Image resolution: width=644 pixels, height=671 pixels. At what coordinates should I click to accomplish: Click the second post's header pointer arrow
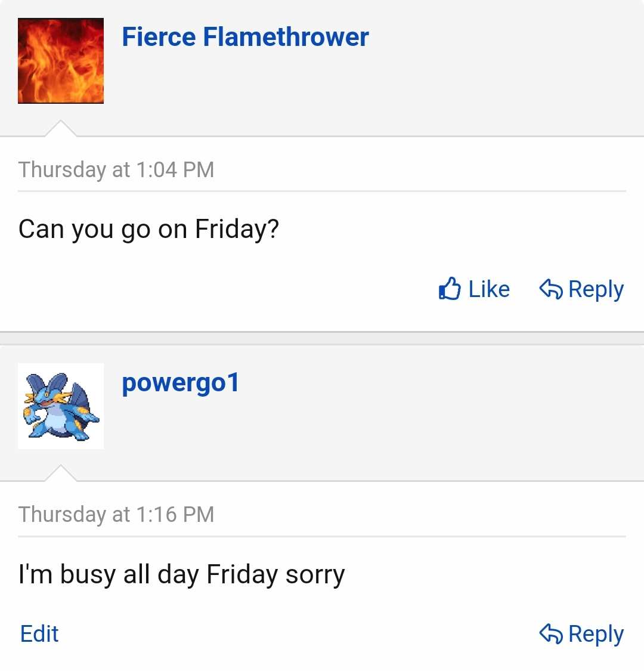[x=61, y=473]
